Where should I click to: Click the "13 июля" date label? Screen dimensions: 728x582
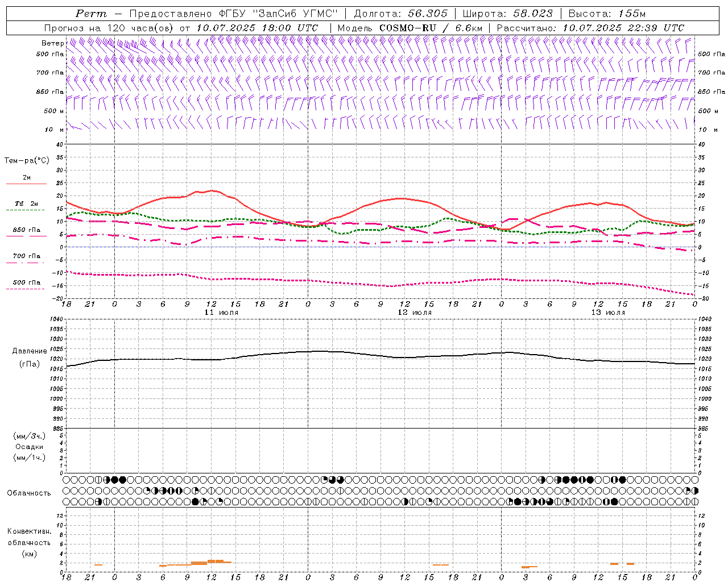point(608,313)
